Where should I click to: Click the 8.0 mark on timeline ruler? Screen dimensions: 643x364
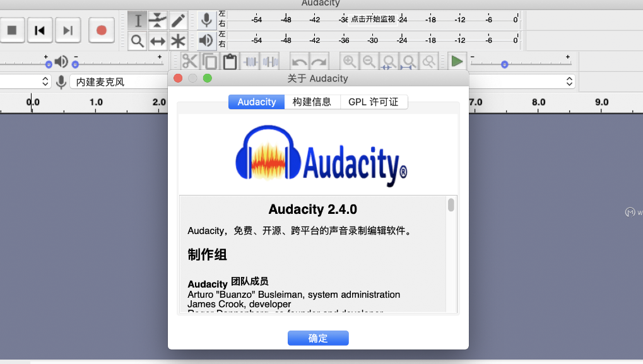[x=538, y=102]
